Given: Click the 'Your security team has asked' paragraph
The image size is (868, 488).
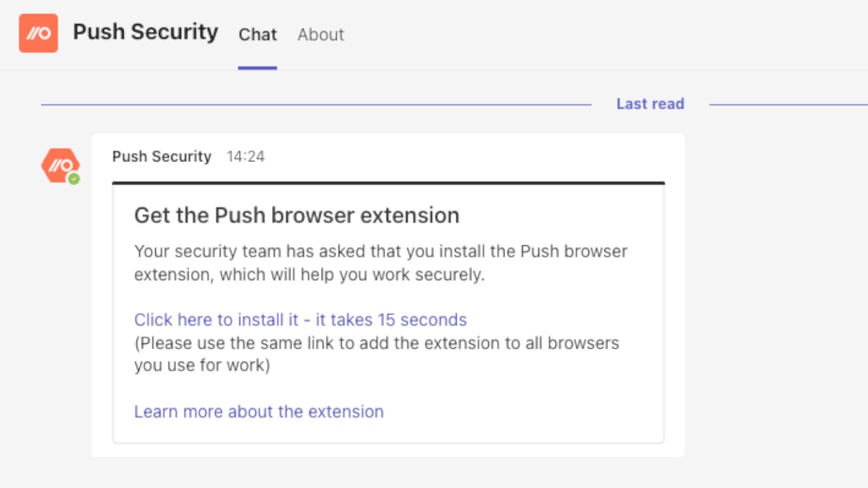Looking at the screenshot, I should point(380,263).
